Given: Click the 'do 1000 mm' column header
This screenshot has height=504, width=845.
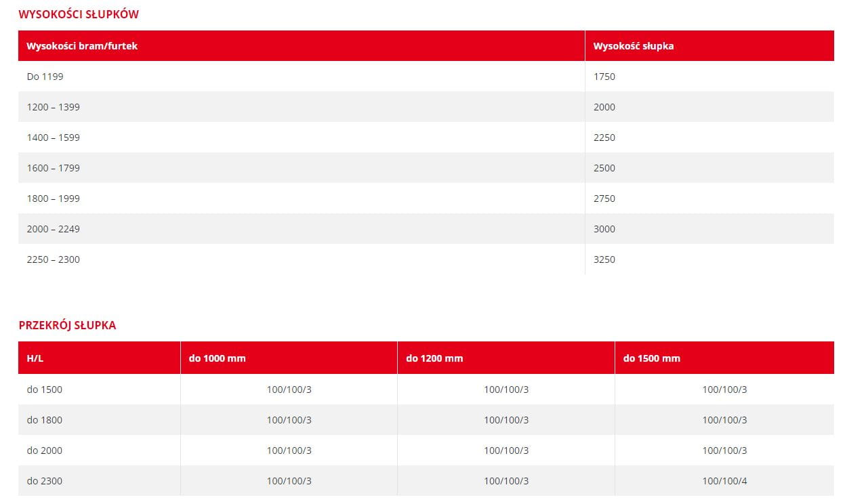Looking at the screenshot, I should coord(289,358).
